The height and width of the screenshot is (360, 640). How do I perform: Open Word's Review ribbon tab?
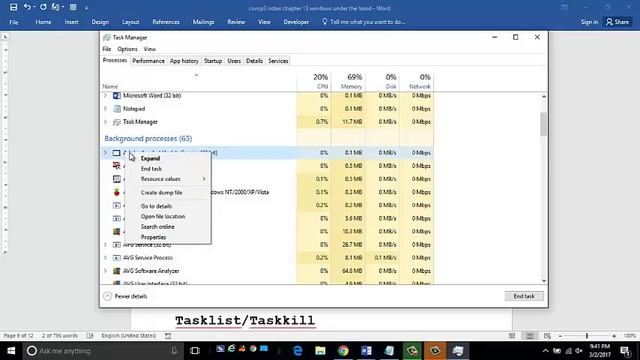point(236,22)
